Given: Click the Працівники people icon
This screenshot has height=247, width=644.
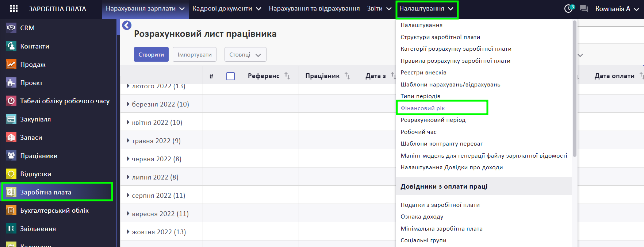Looking at the screenshot, I should coord(11,155).
